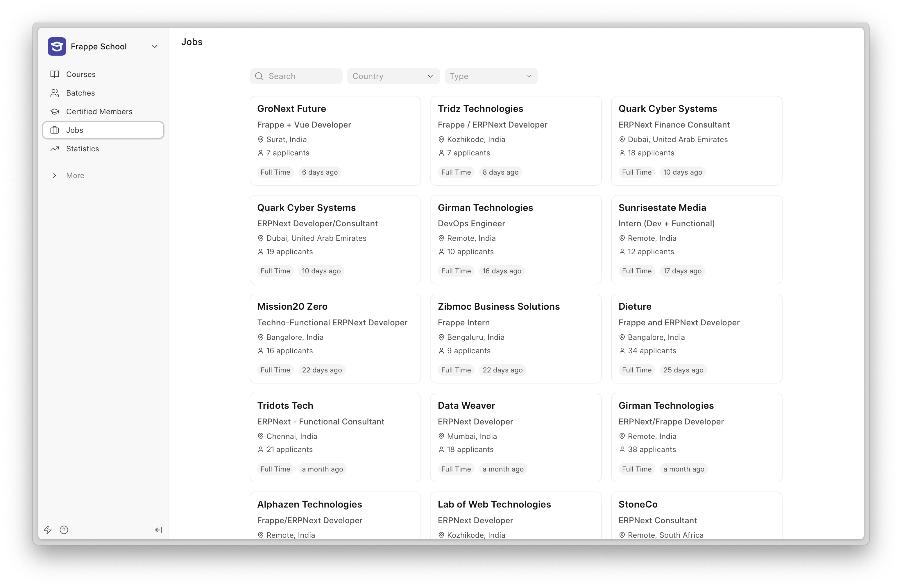902x588 pixels.
Task: Click the Batches people icon in the sidebar
Action: click(x=55, y=93)
